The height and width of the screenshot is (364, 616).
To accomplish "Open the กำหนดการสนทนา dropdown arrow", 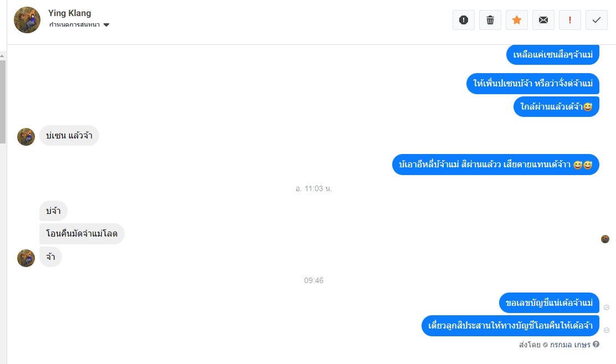I will coord(106,25).
